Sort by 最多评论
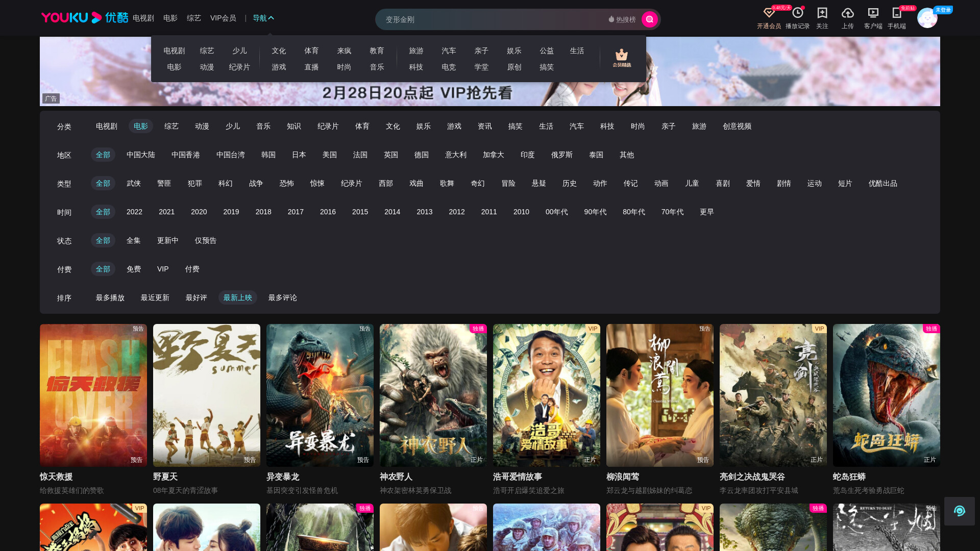The image size is (980, 551). [x=283, y=297]
